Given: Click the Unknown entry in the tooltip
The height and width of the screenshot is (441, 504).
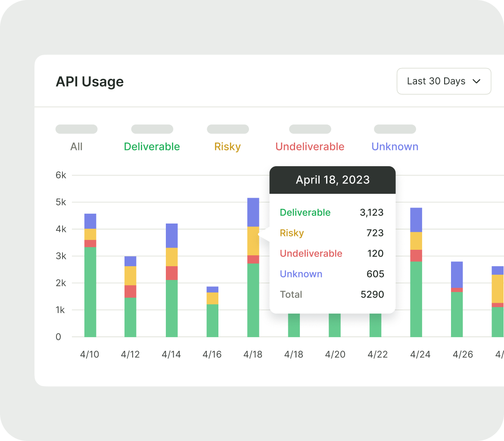Looking at the screenshot, I should [301, 274].
